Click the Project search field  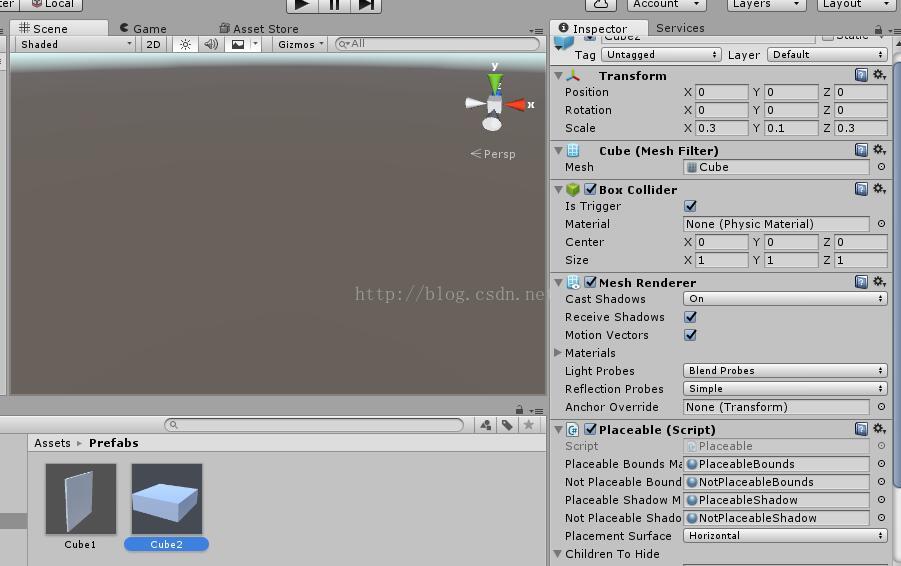coord(314,425)
